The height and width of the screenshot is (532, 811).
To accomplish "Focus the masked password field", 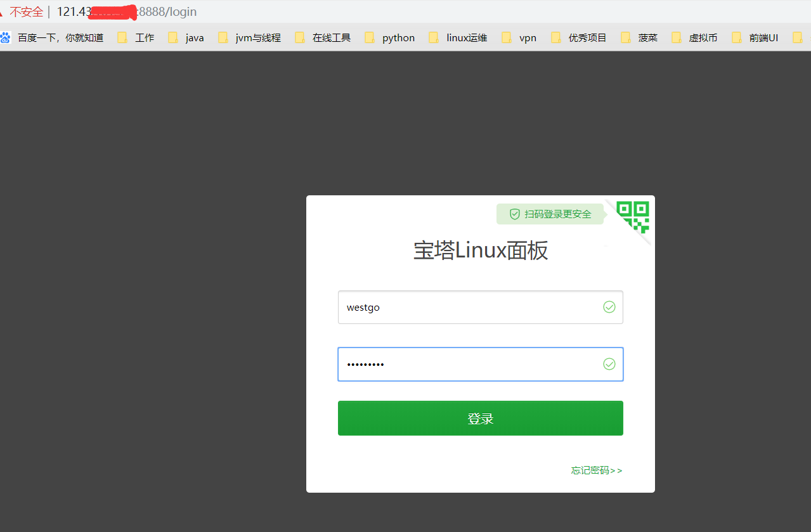I will point(481,364).
